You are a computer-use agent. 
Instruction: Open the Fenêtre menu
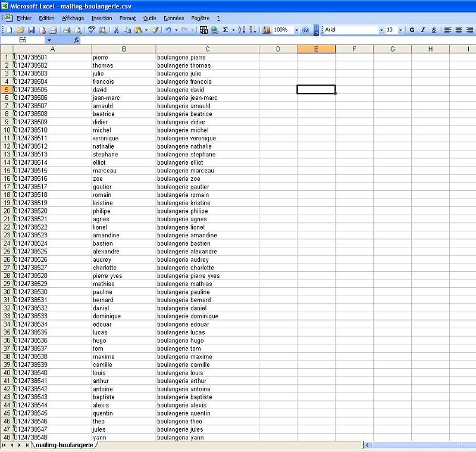click(x=201, y=18)
